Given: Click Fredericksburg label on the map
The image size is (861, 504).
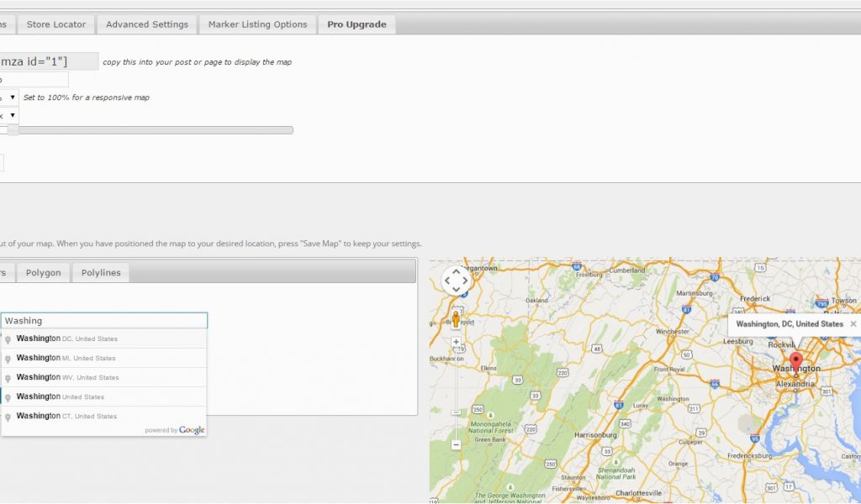Looking at the screenshot, I should click(x=749, y=456).
